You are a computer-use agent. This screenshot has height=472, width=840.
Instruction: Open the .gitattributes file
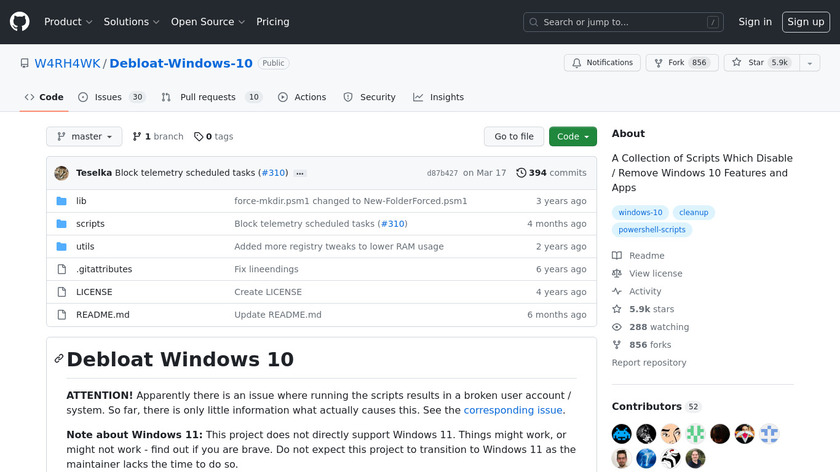click(x=104, y=269)
